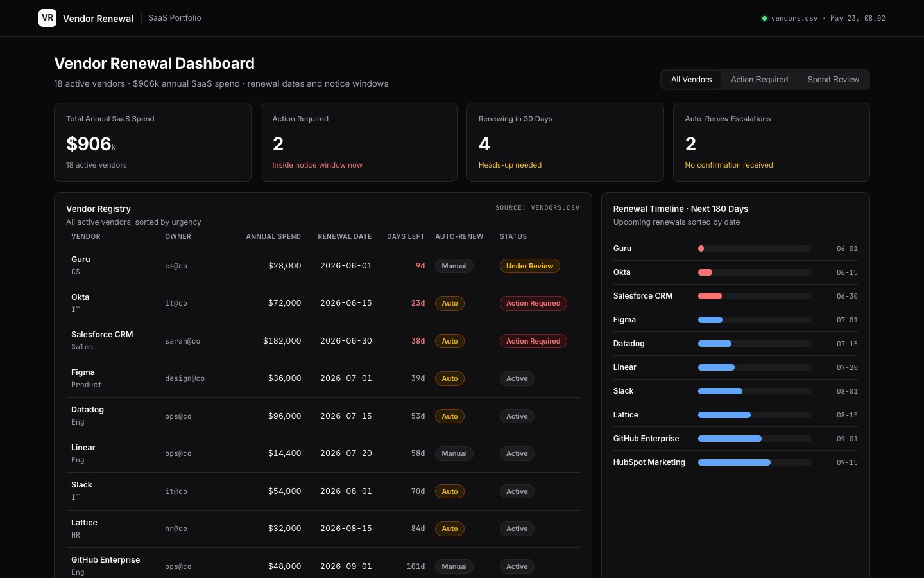The image size is (924, 578).
Task: Click the $182,000 annual spend value
Action: [x=282, y=341]
